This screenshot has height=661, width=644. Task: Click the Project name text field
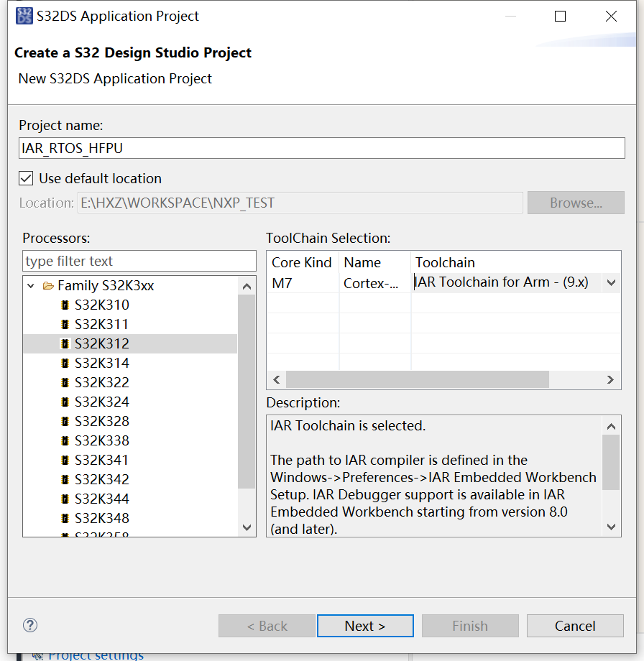pos(322,147)
